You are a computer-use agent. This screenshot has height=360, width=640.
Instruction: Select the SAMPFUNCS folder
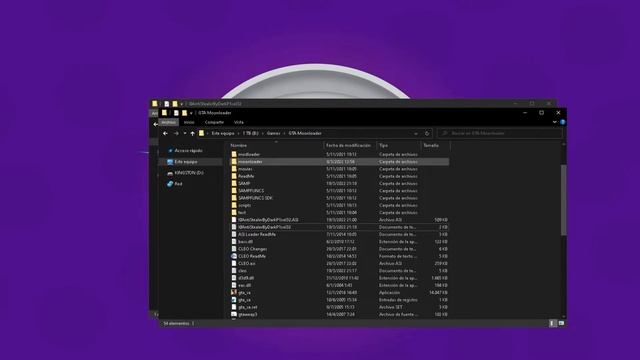click(x=340, y=191)
